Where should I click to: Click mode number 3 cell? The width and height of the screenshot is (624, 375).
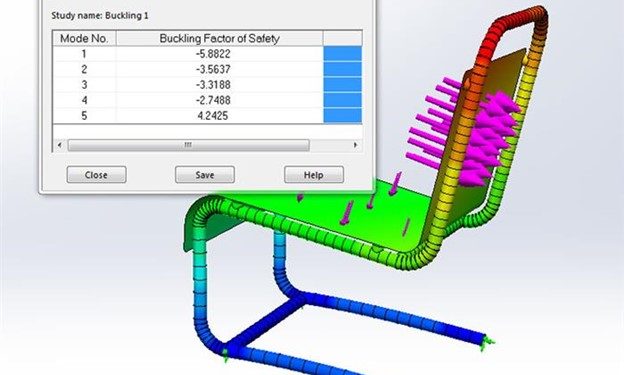84,85
